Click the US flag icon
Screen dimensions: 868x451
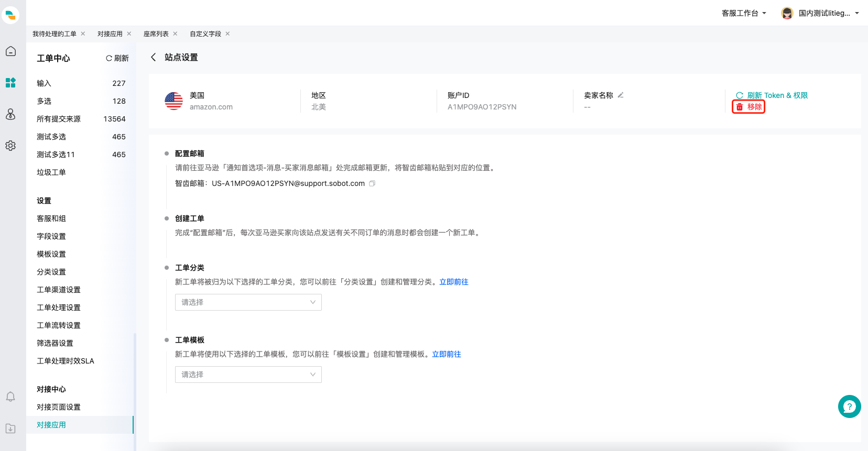[x=174, y=101]
